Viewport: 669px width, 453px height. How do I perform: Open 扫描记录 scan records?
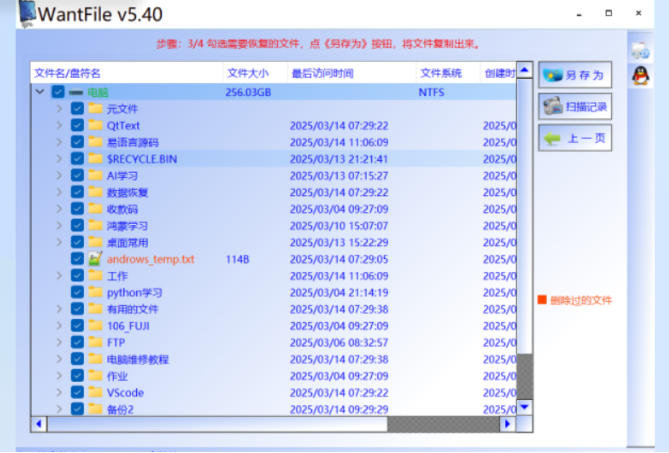tap(575, 106)
